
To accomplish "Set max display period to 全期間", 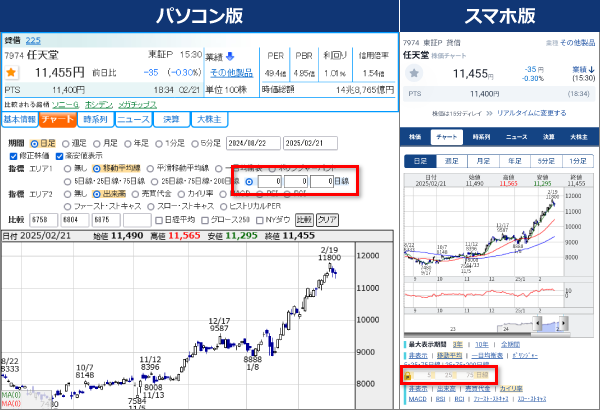I will click(x=510, y=345).
